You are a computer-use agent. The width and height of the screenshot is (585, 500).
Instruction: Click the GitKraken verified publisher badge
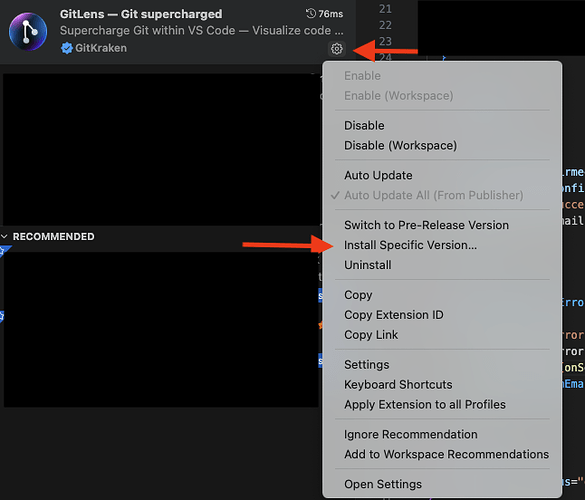(67, 48)
